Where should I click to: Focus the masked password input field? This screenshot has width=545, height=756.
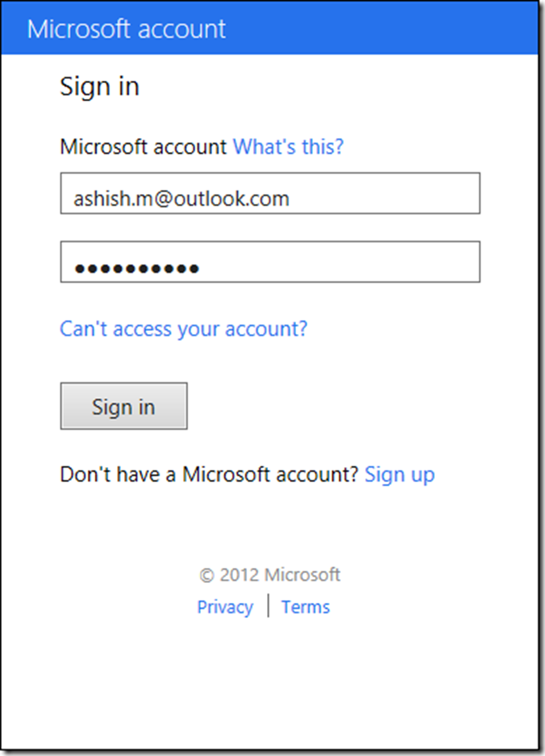tap(270, 262)
